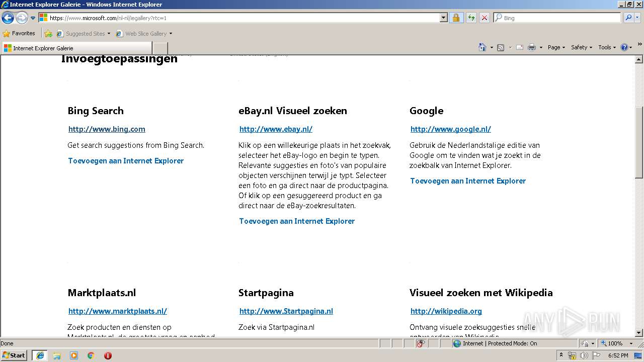Click the Invoegtoepassingen heading
The image size is (644, 362).
pyautogui.click(x=119, y=59)
